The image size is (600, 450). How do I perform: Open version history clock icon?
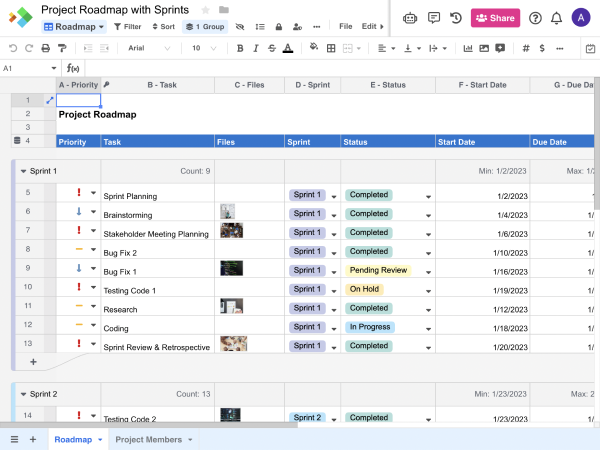456,18
